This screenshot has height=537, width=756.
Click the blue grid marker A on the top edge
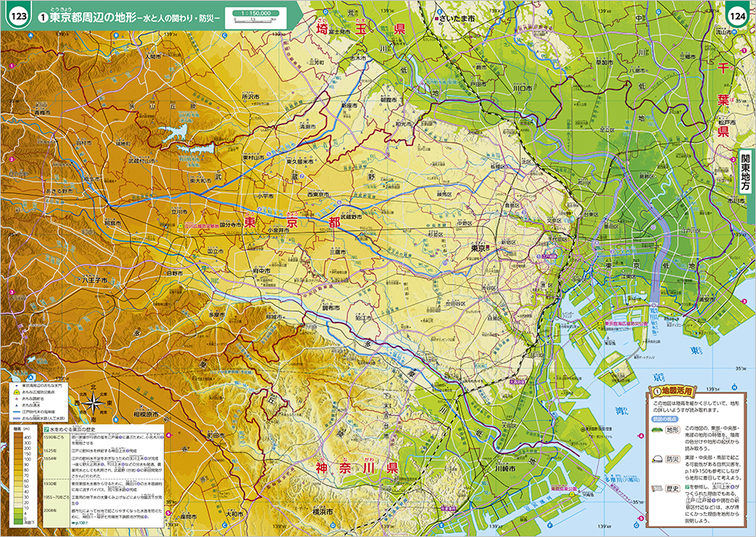pos(30,35)
